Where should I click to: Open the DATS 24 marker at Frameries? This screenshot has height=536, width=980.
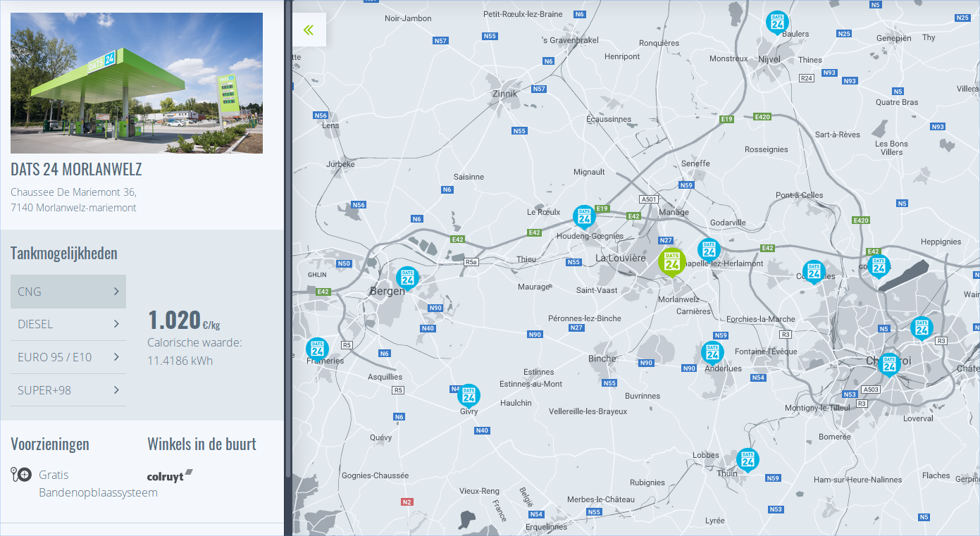(317, 349)
